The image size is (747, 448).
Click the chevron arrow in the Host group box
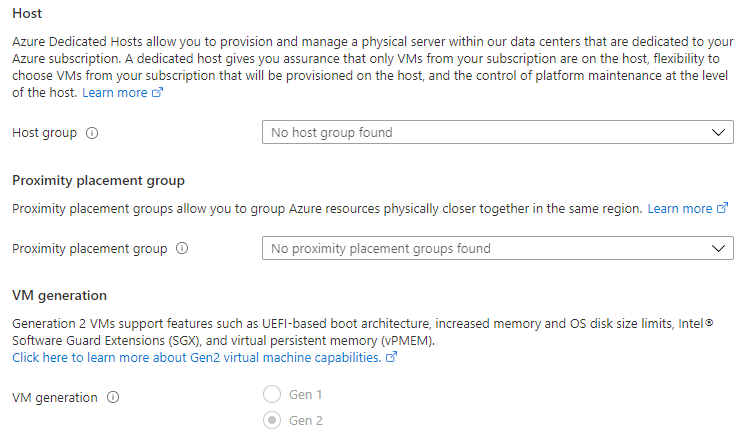click(x=718, y=132)
